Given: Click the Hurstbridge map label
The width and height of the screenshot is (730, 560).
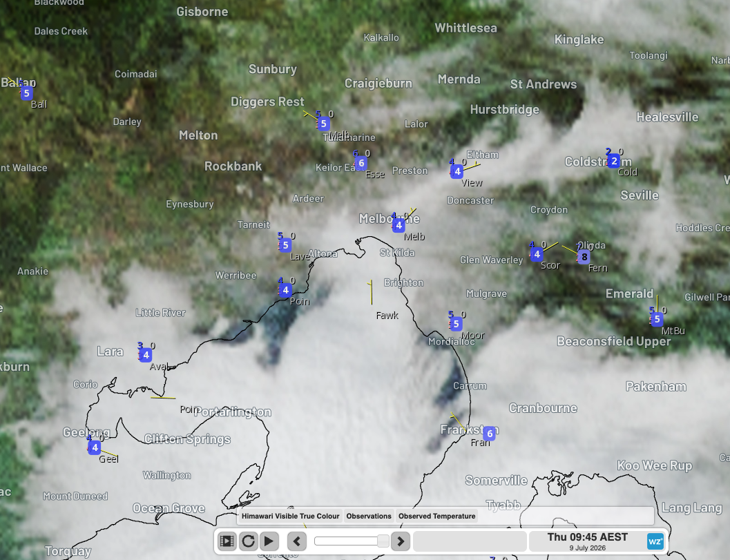Looking at the screenshot, I should point(505,110).
